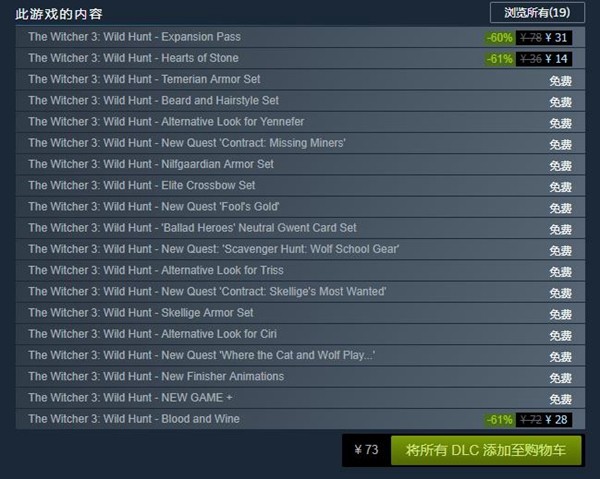Click the Browse All (19) button
The width and height of the screenshot is (600, 479).
[537, 13]
